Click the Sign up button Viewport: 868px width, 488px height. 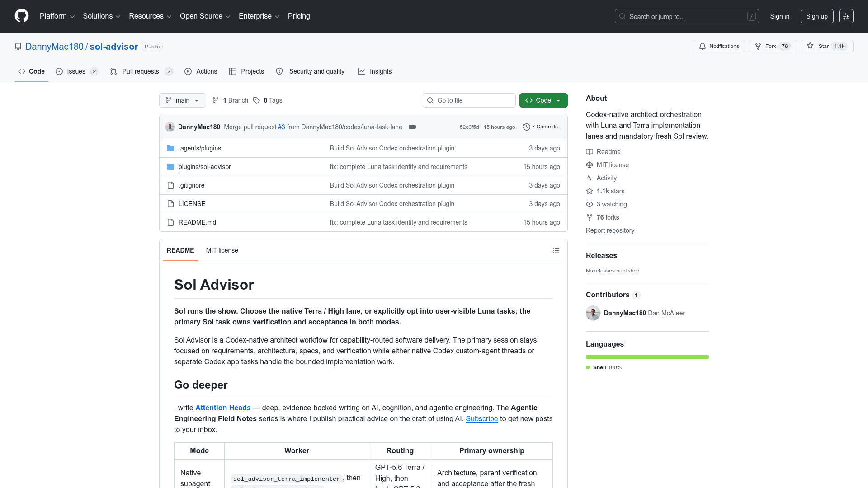[x=817, y=16]
